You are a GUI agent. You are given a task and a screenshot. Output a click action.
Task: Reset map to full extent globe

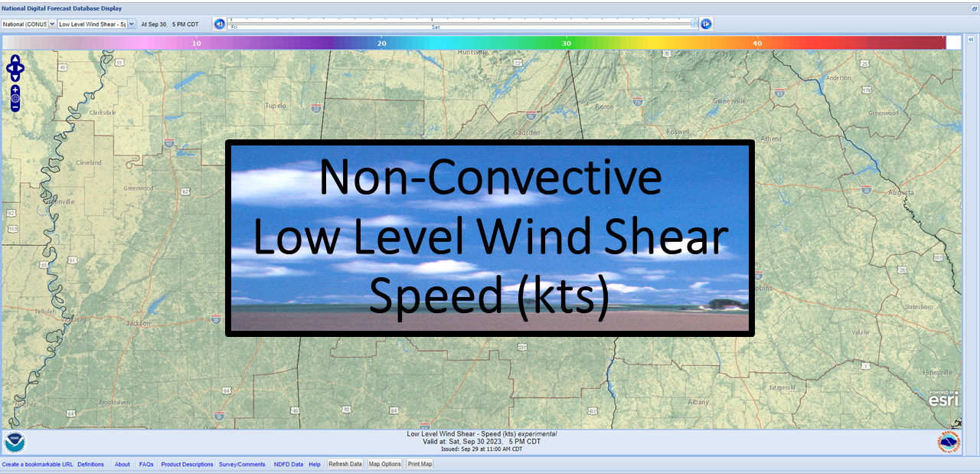click(15, 99)
